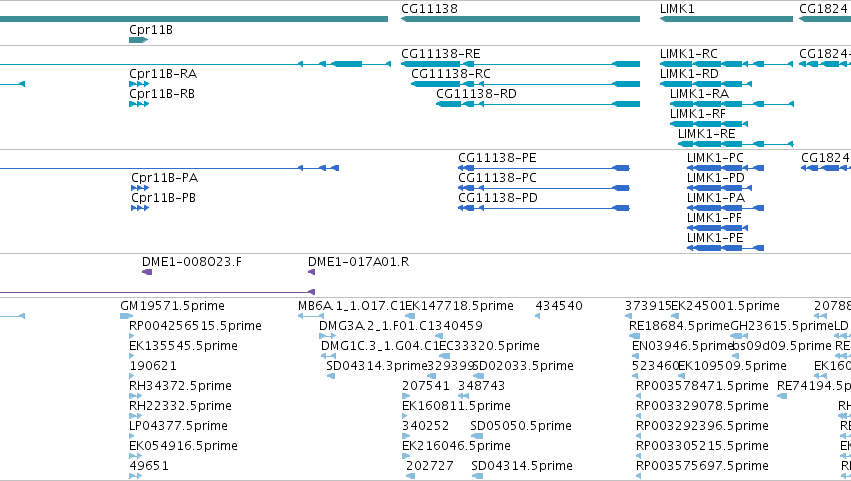Select EST RP003575697.5prime
Screen dimensions: 851x481
pyautogui.click(x=702, y=467)
